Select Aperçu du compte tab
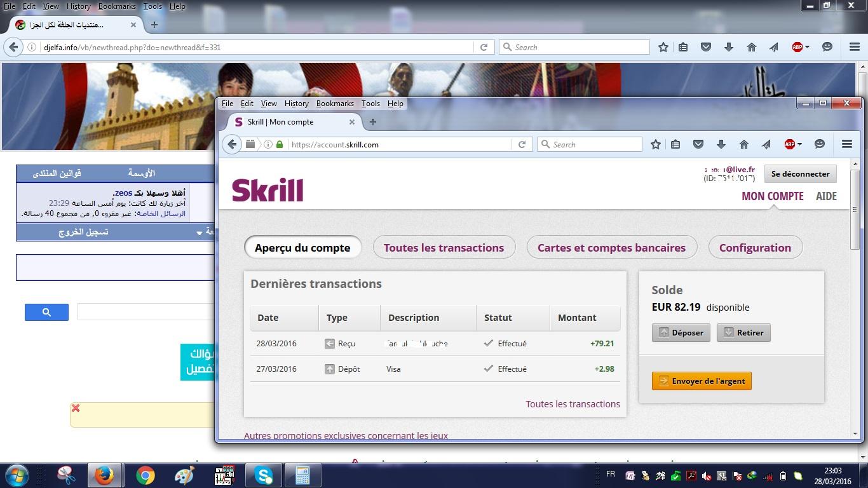 click(x=302, y=248)
